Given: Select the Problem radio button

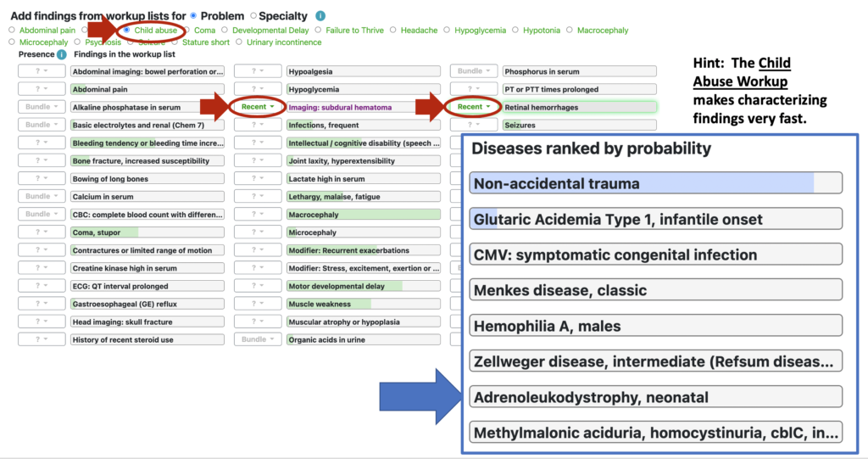Looking at the screenshot, I should click(193, 15).
